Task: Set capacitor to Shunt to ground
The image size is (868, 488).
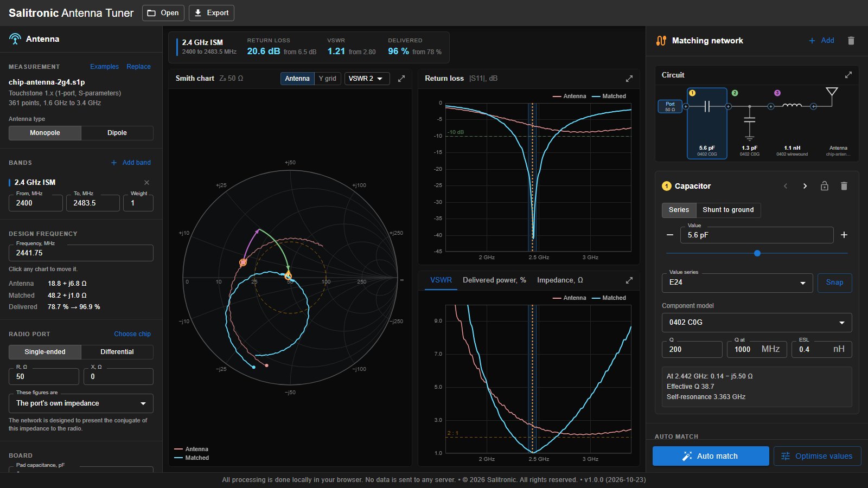Action: tap(728, 210)
